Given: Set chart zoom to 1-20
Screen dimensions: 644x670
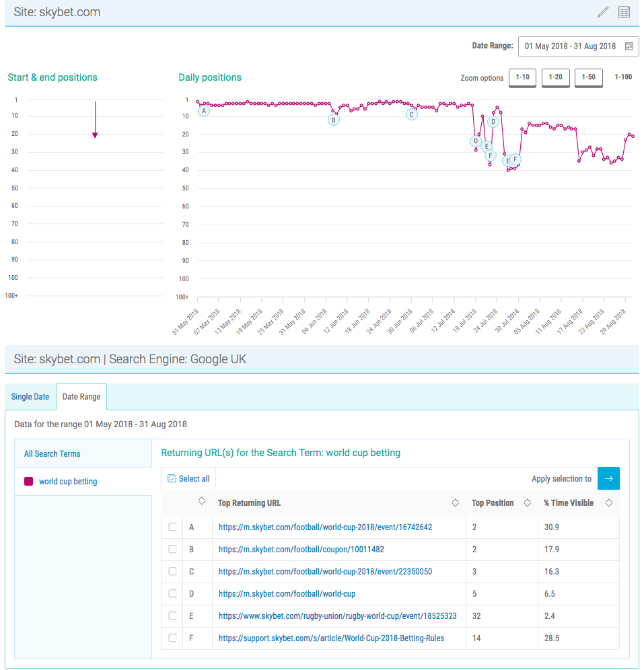Looking at the screenshot, I should point(556,77).
